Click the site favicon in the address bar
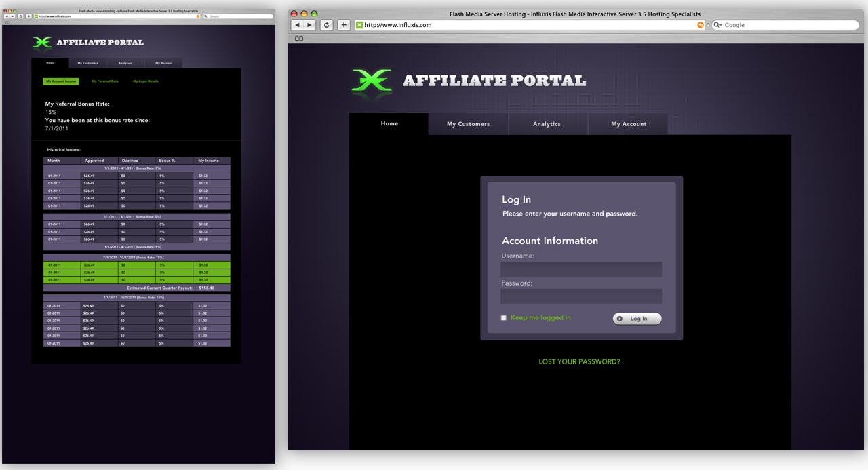 coord(358,24)
